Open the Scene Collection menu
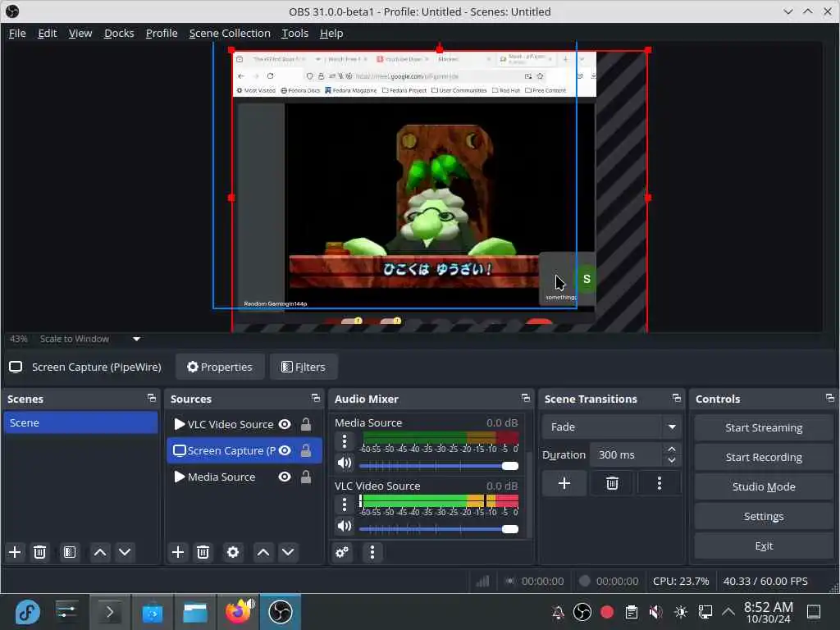Image resolution: width=840 pixels, height=630 pixels. pyautogui.click(x=230, y=33)
